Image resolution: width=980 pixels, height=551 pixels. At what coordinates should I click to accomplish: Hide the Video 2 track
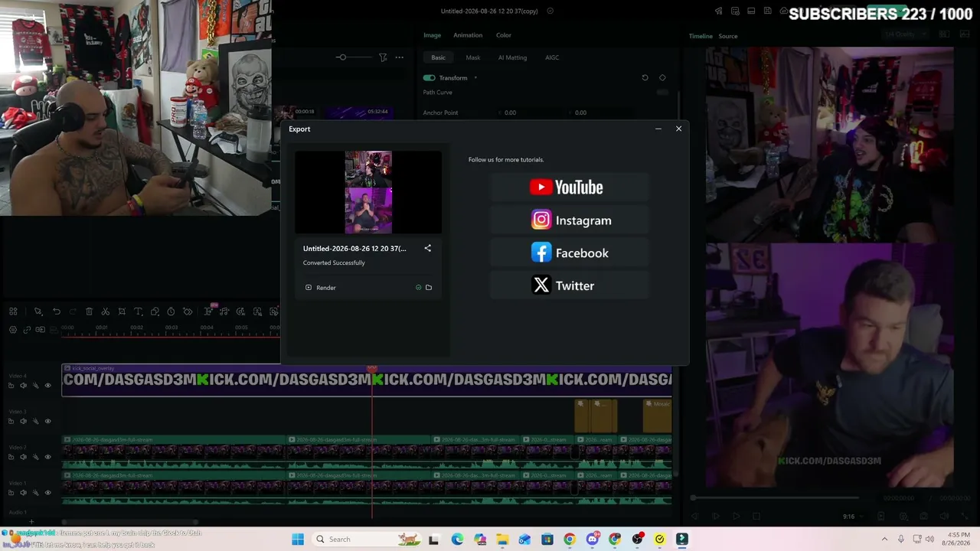click(x=47, y=457)
